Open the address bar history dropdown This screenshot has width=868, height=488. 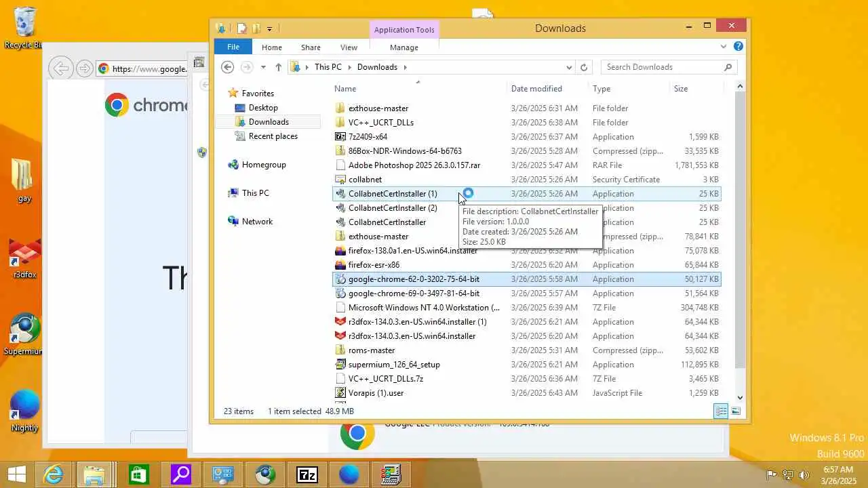[x=569, y=67]
